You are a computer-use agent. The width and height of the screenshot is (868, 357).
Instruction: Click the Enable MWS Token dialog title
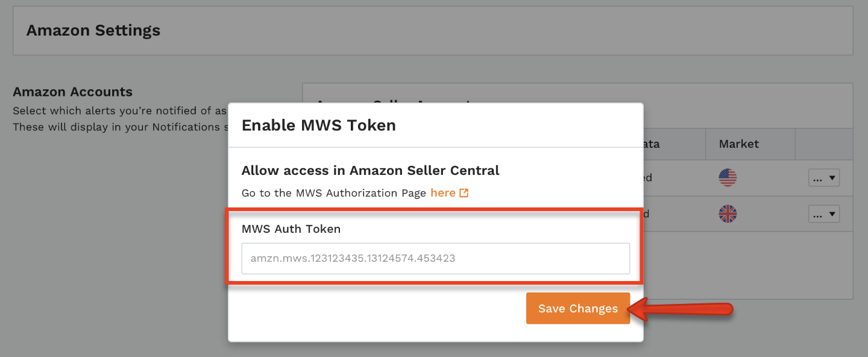click(319, 125)
